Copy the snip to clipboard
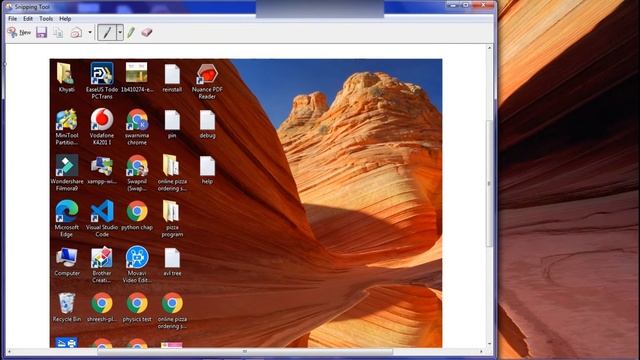The width and height of the screenshot is (640, 360). [x=58, y=32]
